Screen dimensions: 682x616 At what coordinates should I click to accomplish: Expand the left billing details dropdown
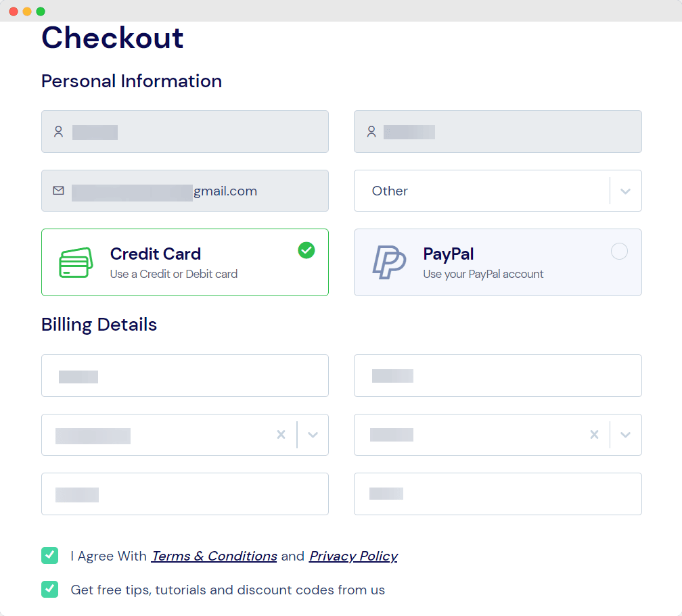[313, 435]
